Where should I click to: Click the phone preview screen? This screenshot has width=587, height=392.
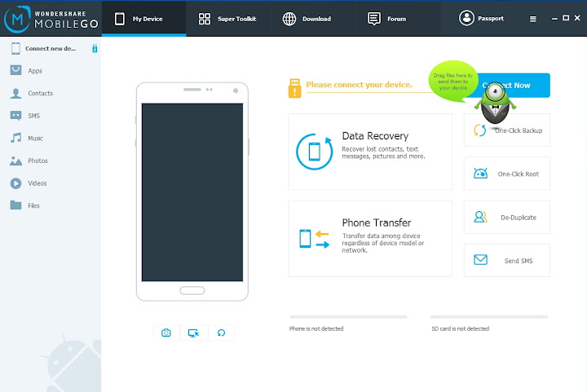192,192
